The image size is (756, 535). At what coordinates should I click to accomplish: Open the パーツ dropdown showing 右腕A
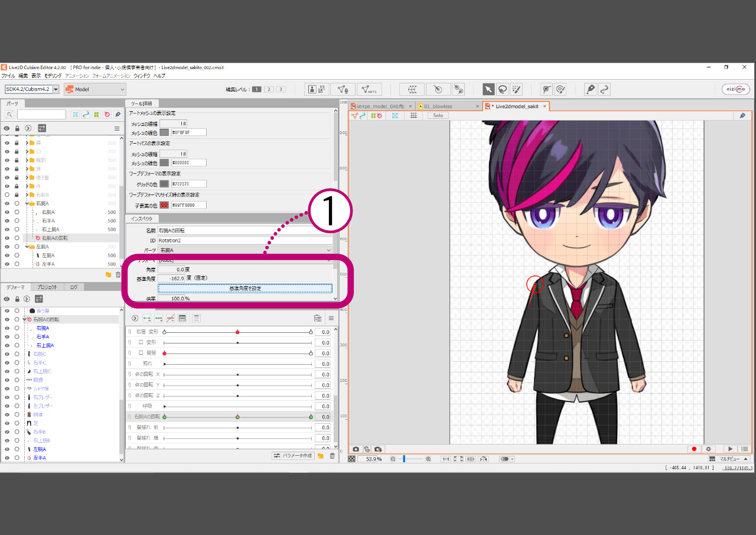point(245,250)
